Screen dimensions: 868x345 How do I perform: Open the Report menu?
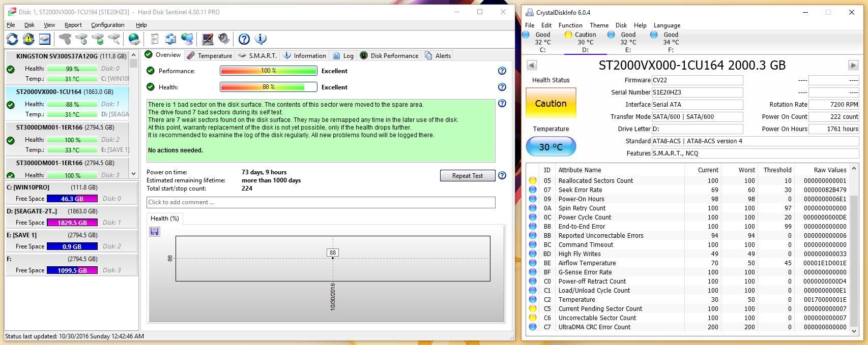[73, 25]
